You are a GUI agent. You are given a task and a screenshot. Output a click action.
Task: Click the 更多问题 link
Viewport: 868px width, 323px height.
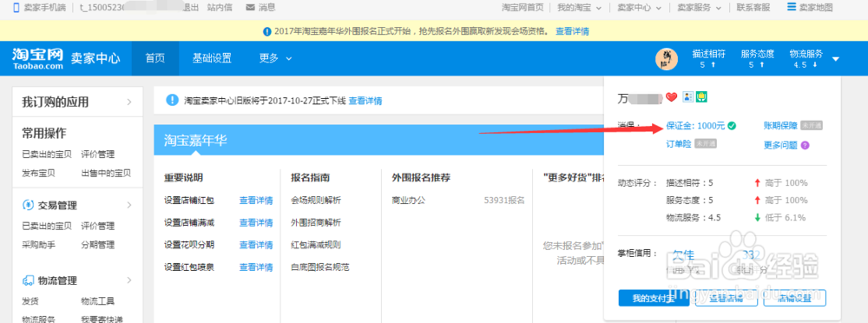coord(780,145)
